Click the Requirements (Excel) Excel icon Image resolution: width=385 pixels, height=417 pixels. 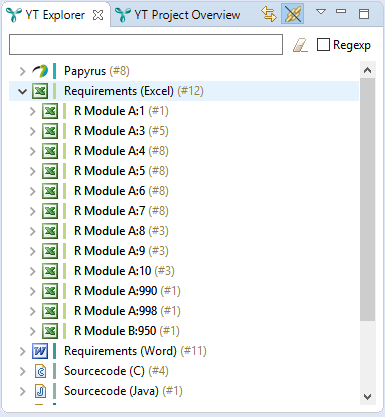pyautogui.click(x=40, y=91)
